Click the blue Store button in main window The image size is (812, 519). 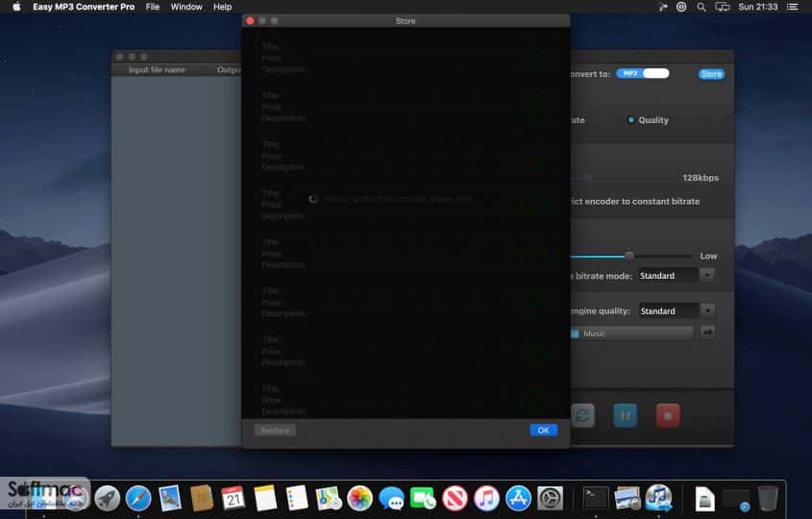click(711, 74)
